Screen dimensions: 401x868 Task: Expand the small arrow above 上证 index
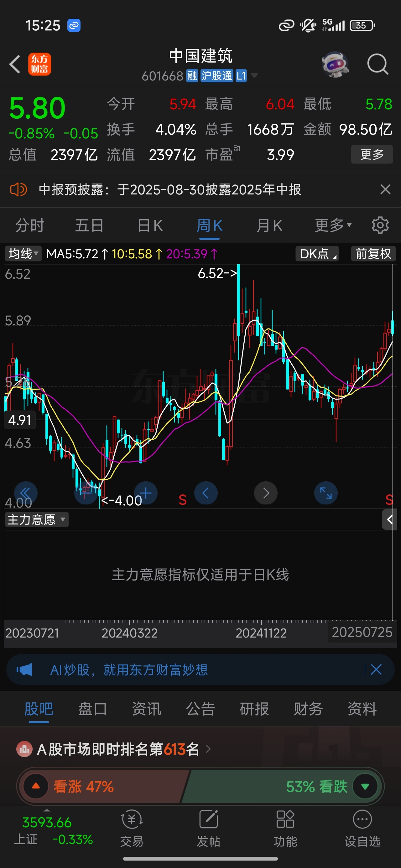point(47,810)
